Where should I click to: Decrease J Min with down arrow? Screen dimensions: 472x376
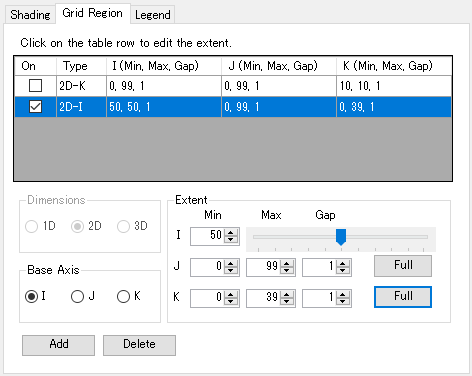(x=231, y=271)
